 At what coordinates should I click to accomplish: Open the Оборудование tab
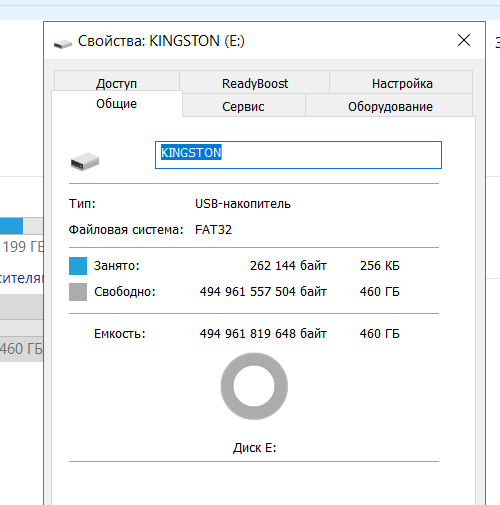coord(390,106)
